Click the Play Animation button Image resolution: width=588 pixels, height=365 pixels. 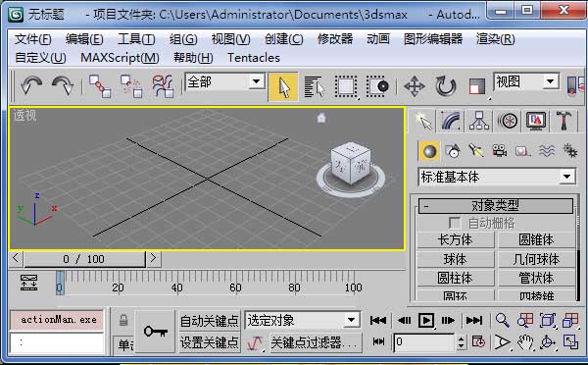426,320
